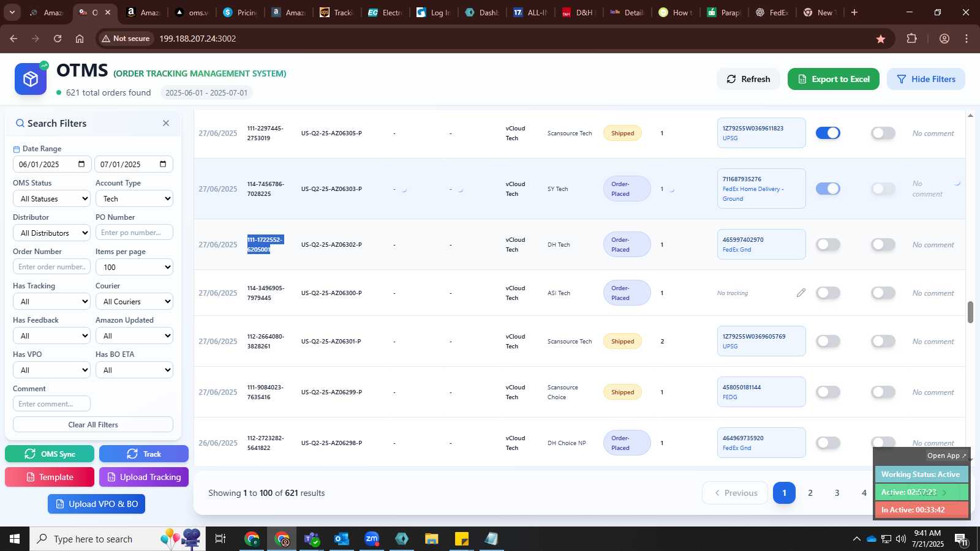Enable first toggle for tracking 464969735920

point(828,443)
